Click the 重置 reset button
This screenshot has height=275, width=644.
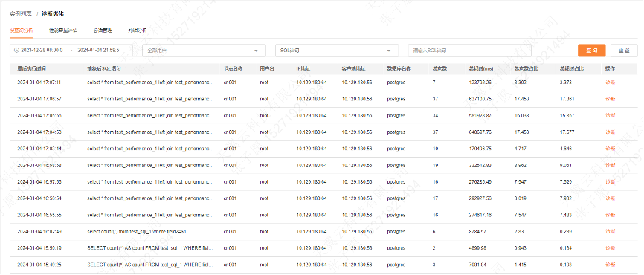pos(624,51)
